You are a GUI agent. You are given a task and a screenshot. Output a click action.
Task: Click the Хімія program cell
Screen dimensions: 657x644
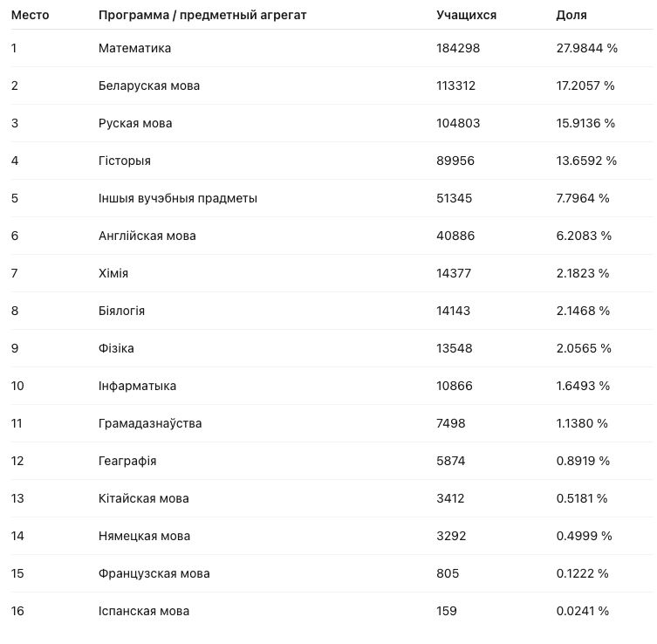pyautogui.click(x=113, y=273)
